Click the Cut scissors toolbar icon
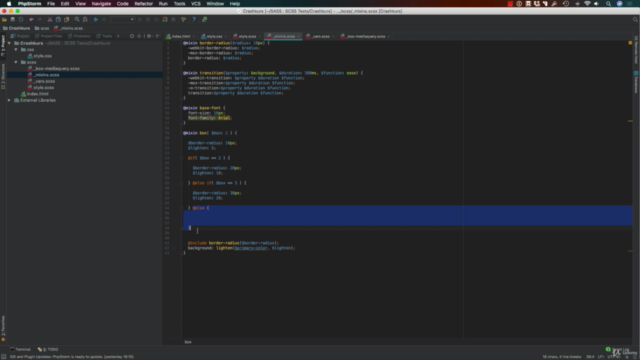The image size is (640, 360). pos(50,19)
